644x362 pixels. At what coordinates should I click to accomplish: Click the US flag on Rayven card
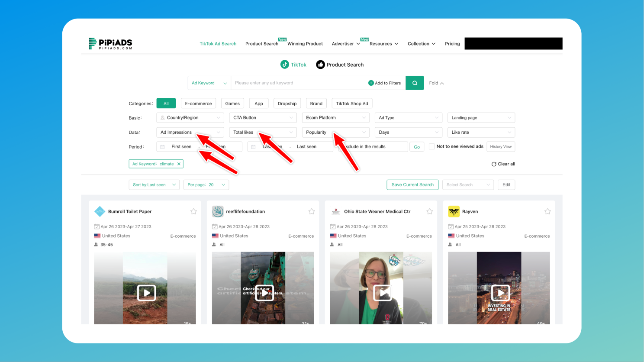(451, 236)
